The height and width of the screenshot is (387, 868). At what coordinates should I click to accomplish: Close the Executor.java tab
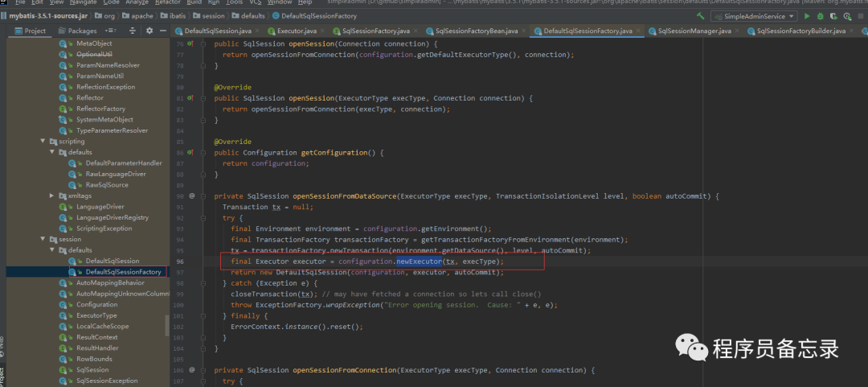(x=324, y=31)
